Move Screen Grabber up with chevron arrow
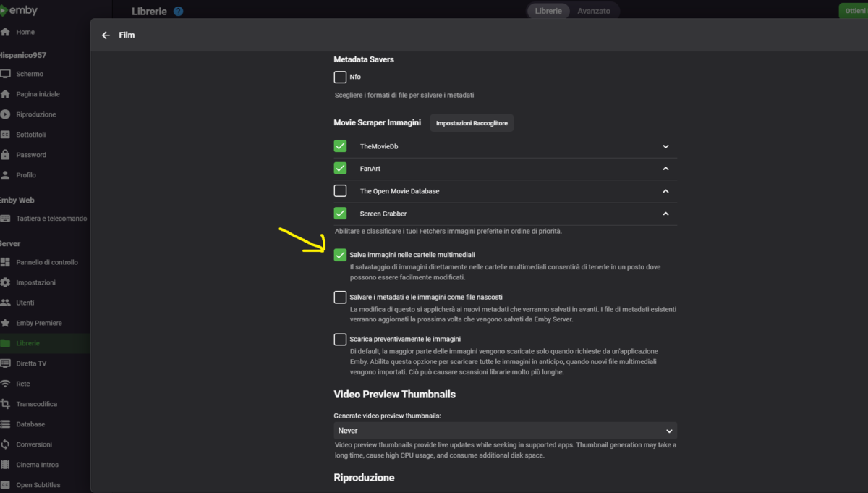The image size is (868, 493). point(665,214)
